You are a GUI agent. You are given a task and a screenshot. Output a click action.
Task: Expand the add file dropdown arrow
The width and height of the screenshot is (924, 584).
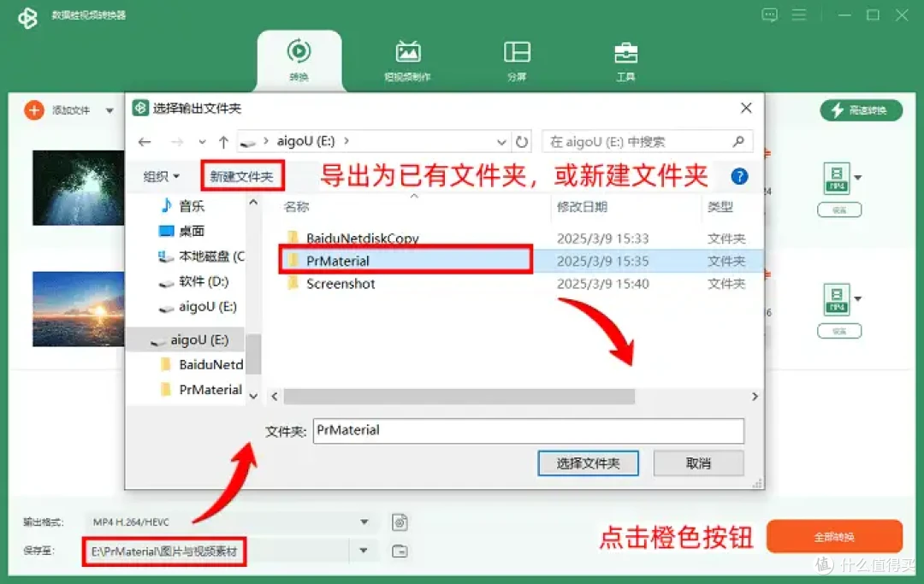[110, 110]
